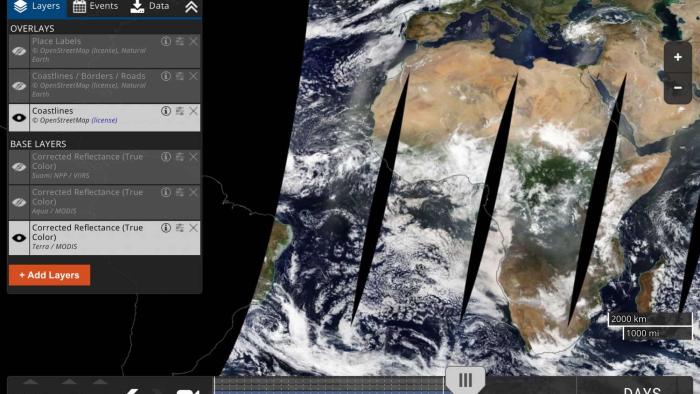700x394 pixels.
Task: Remove the Aqua / MODIS layer
Action: [193, 192]
